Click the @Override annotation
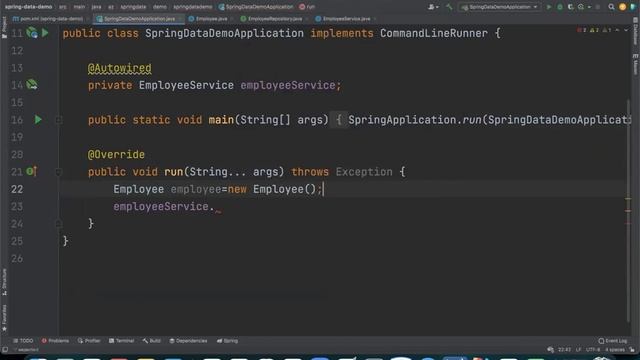640x360 pixels. (x=116, y=154)
